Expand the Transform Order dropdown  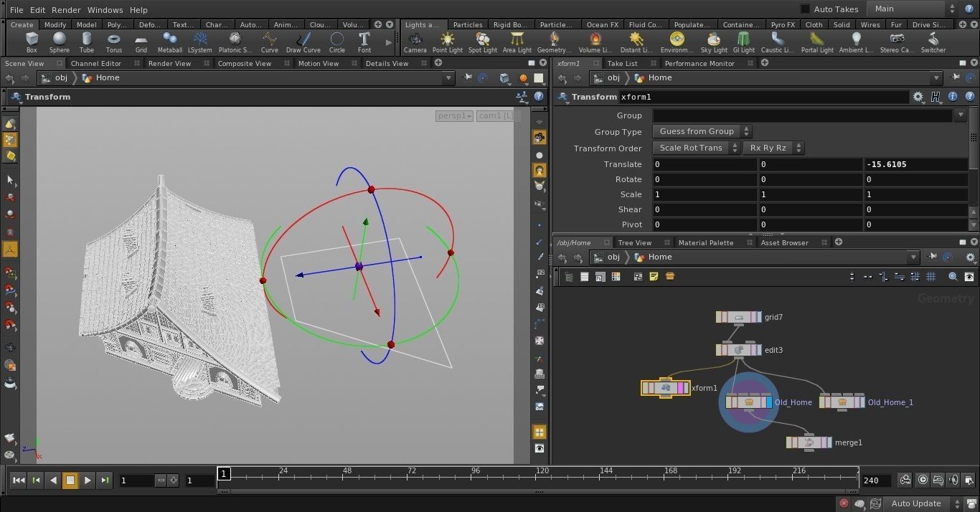pos(696,148)
